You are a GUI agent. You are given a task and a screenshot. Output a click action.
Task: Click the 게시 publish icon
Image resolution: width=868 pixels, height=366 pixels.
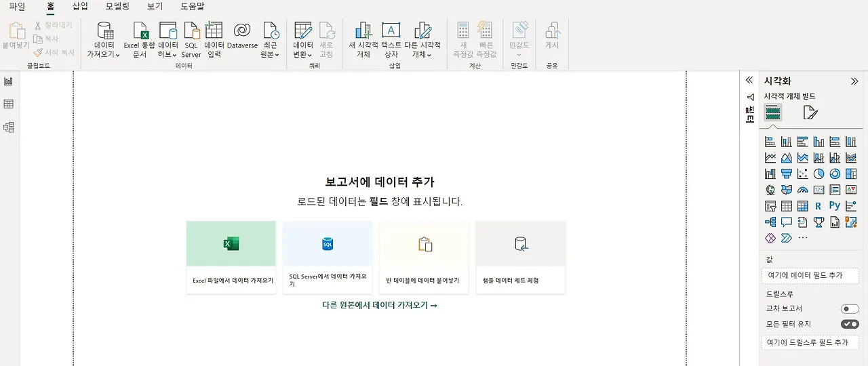(553, 30)
